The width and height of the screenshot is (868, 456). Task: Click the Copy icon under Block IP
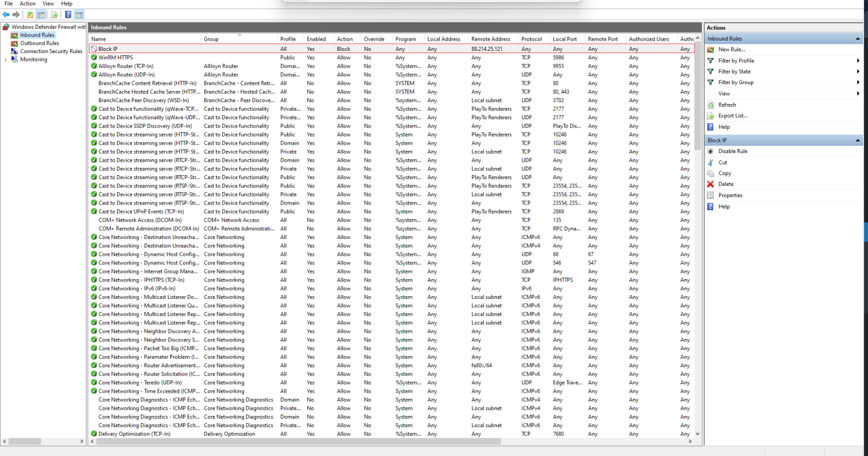coord(710,173)
